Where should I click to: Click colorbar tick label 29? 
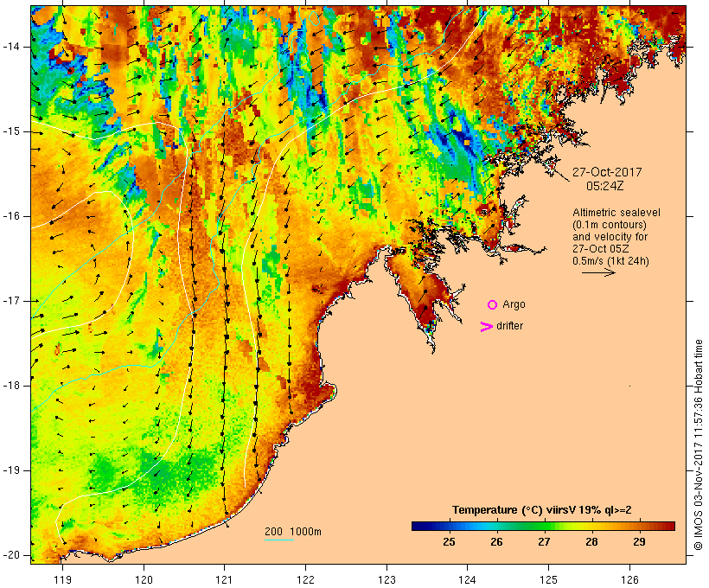(x=639, y=542)
